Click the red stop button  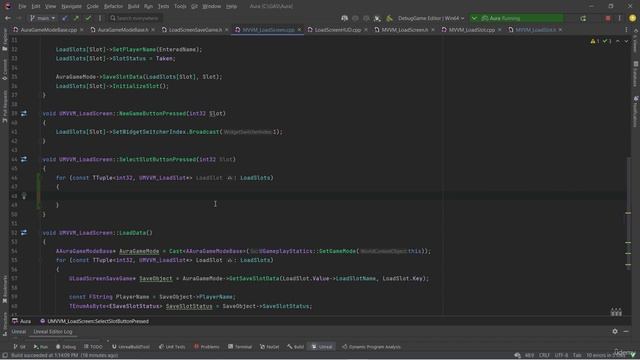coord(608,18)
